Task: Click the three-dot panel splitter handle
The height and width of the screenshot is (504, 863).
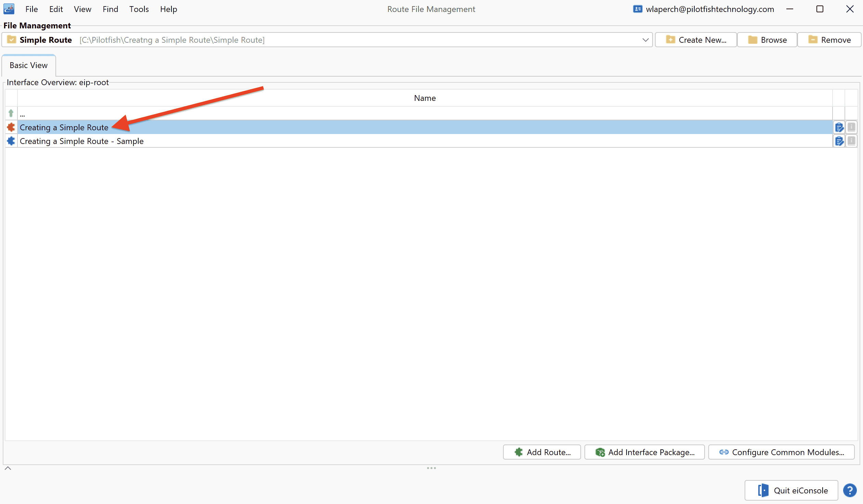Action: 431,468
